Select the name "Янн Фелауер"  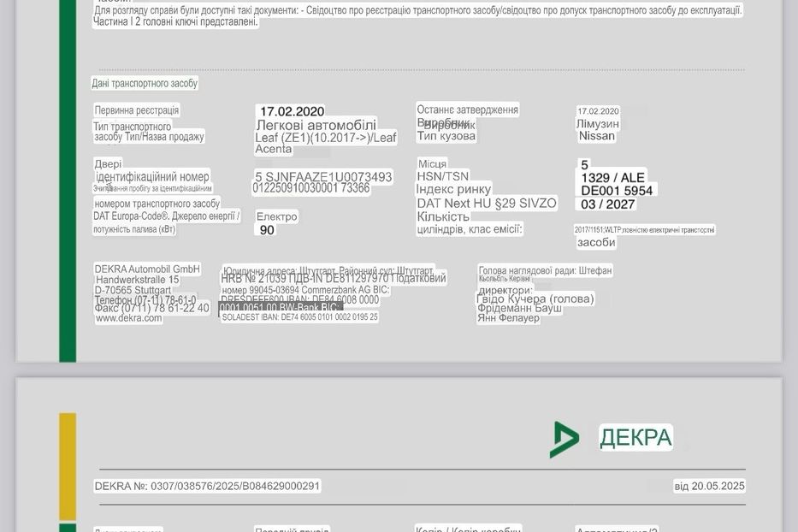[x=508, y=318]
